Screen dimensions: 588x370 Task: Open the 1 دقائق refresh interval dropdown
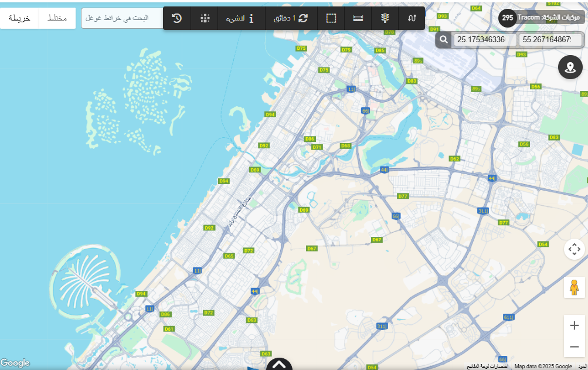[291, 18]
